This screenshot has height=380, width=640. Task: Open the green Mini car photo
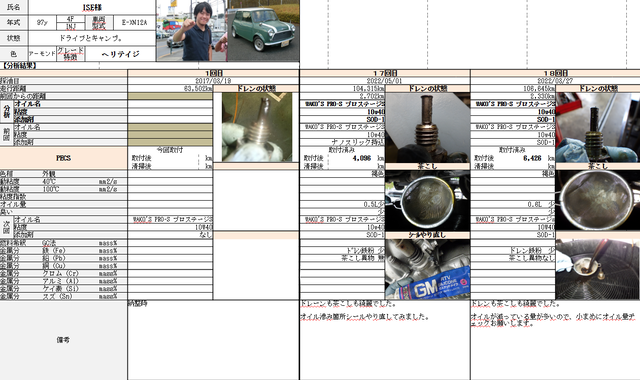tap(263, 31)
